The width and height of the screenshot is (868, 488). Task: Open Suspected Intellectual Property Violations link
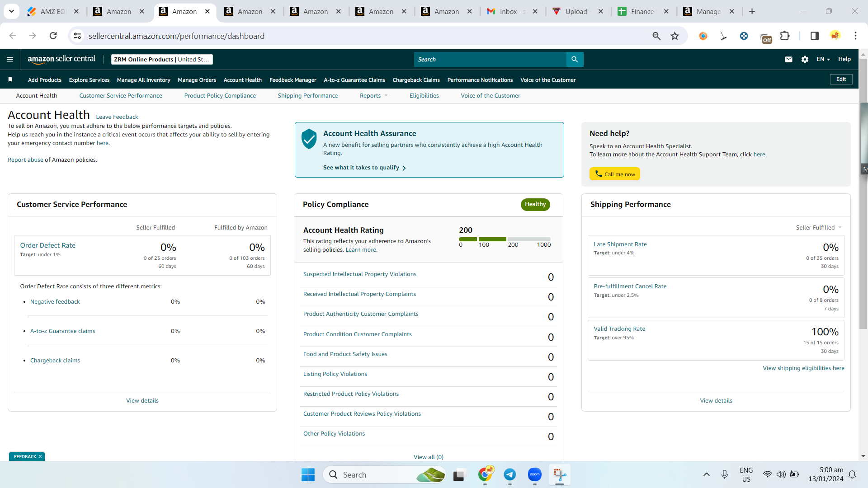[x=360, y=274]
